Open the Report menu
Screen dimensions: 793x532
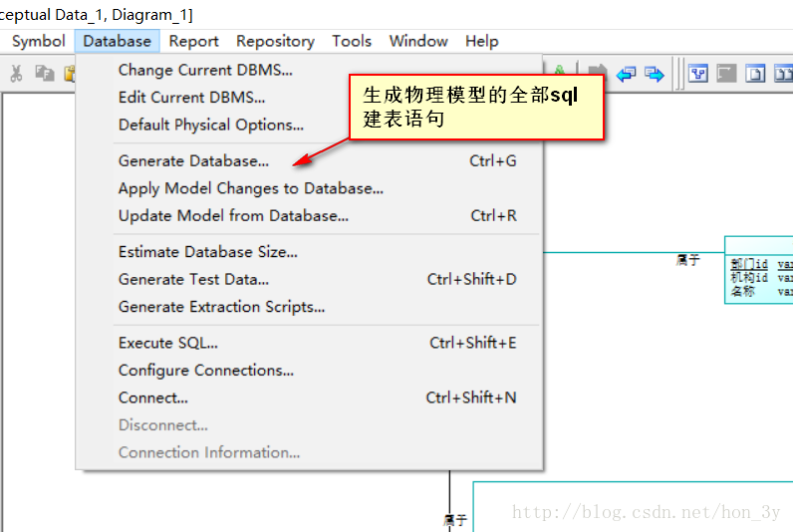pos(193,41)
